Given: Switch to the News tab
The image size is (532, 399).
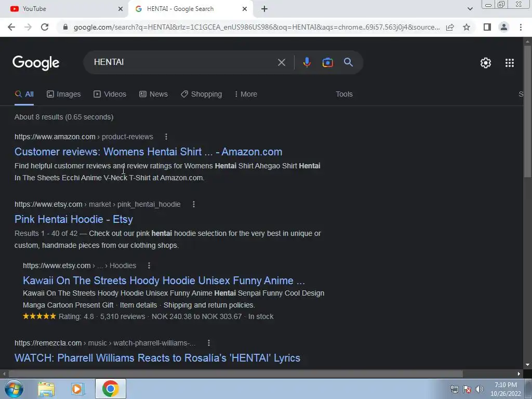Looking at the screenshot, I should (153, 94).
